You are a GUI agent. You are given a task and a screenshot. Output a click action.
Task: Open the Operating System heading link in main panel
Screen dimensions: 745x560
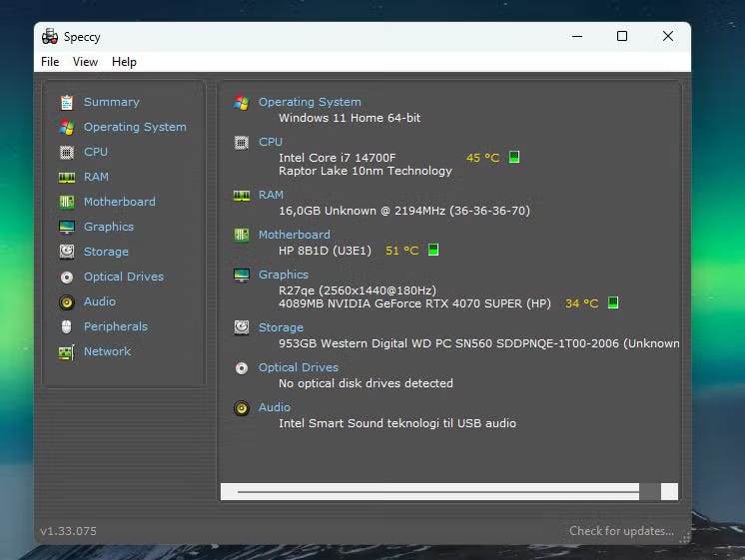pos(310,102)
